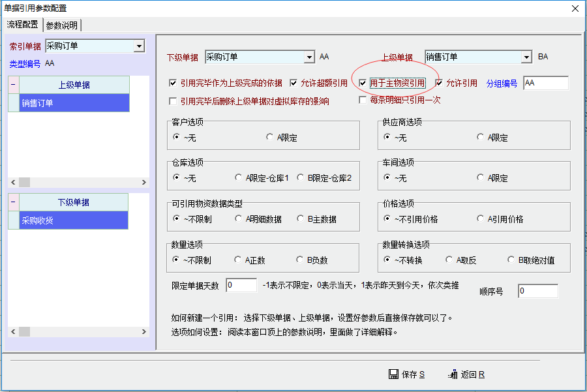Open the 上级单据 销售订单 dropdown
The height and width of the screenshot is (392, 587).
[527, 57]
